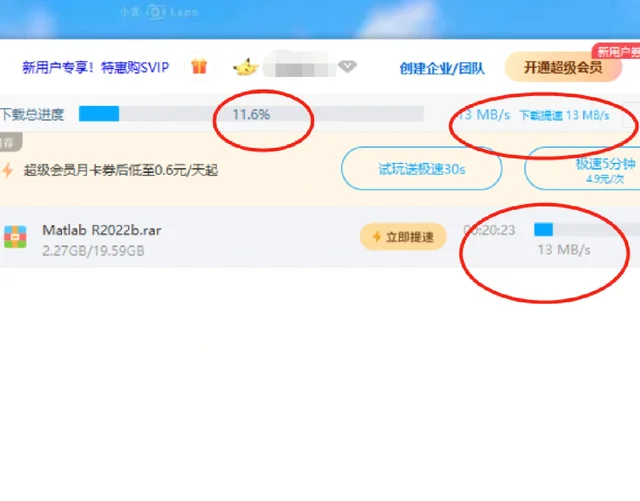Click 超级会员月卡券后低至0.6元/天起 promo text
640x501 pixels.
tap(121, 170)
